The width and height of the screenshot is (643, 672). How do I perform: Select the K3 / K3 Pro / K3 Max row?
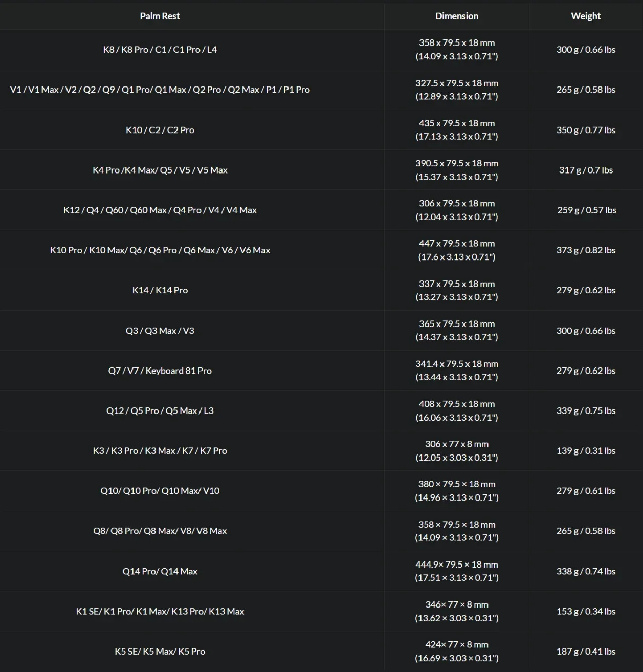point(321,451)
